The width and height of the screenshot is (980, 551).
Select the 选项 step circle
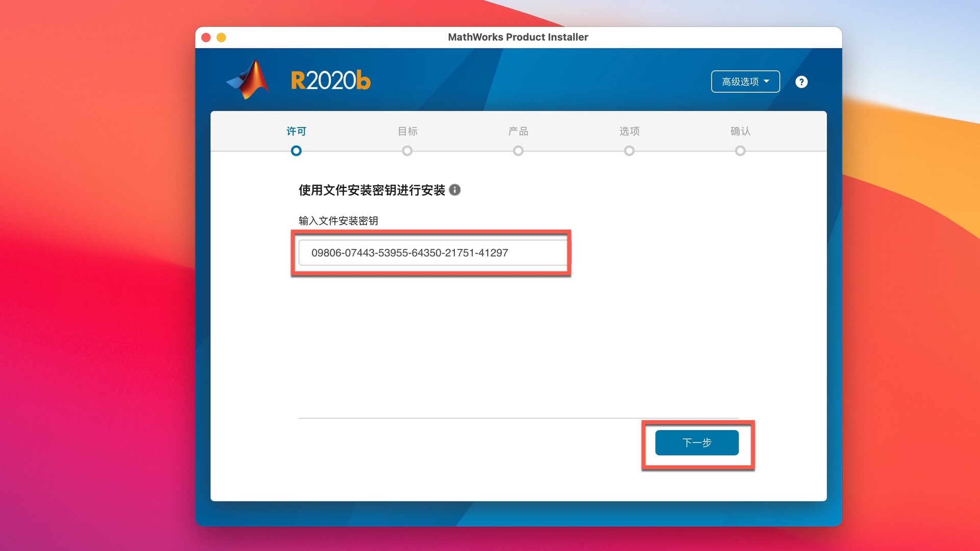pyautogui.click(x=629, y=151)
